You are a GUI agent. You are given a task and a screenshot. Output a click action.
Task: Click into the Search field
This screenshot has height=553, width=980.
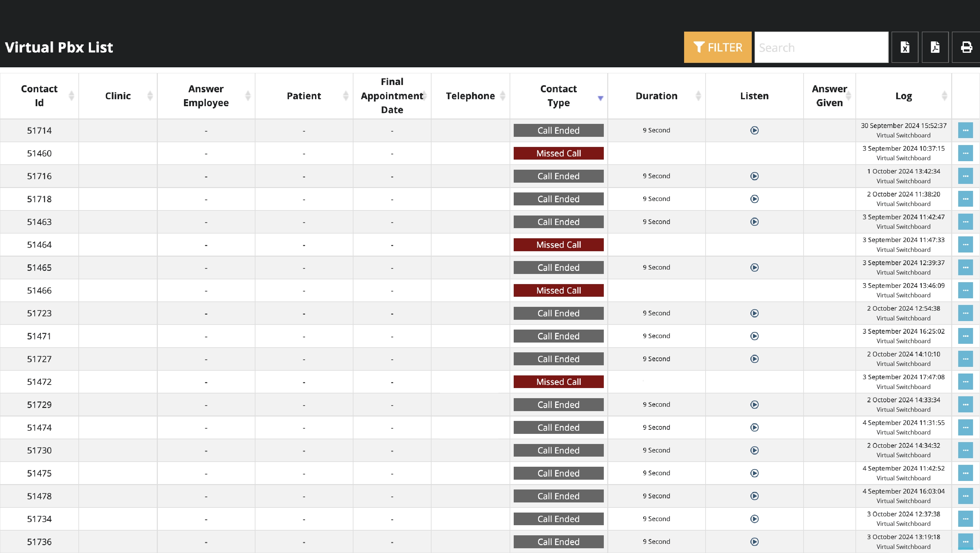click(821, 47)
